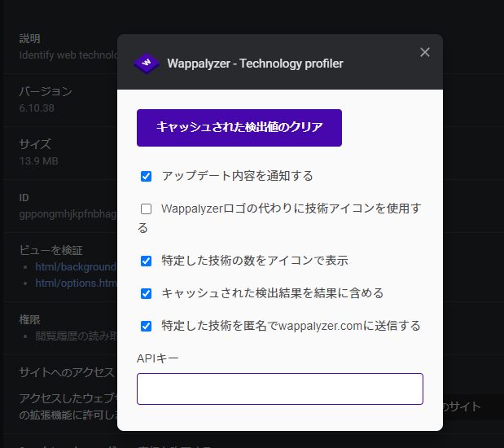The image size is (504, 448).
Task: Click the 説明 heading in background page
Action: 29,38
